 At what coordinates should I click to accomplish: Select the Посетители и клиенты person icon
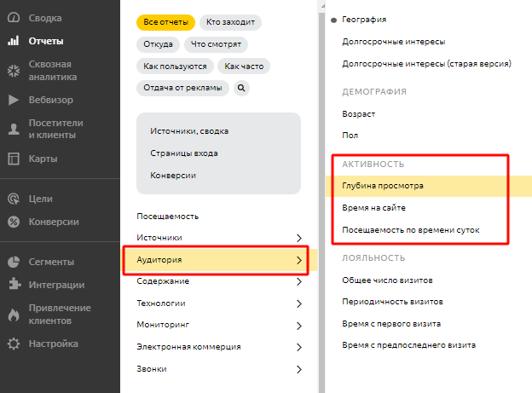pyautogui.click(x=13, y=129)
